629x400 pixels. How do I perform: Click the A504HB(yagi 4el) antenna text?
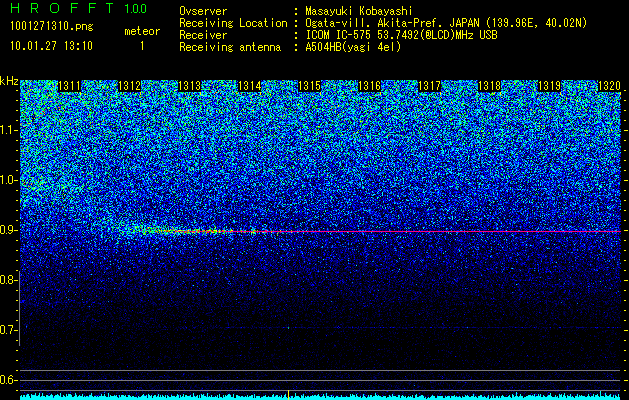point(353,47)
